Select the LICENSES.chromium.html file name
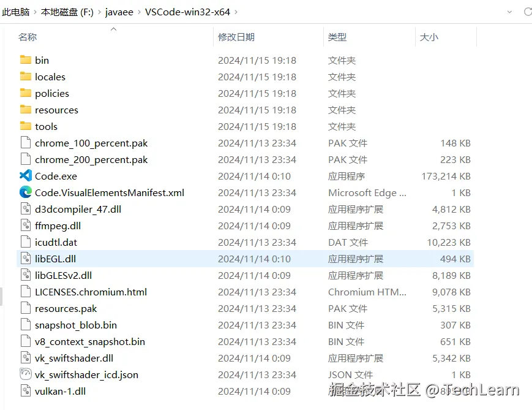Image resolution: width=532 pixels, height=410 pixels. [91, 292]
